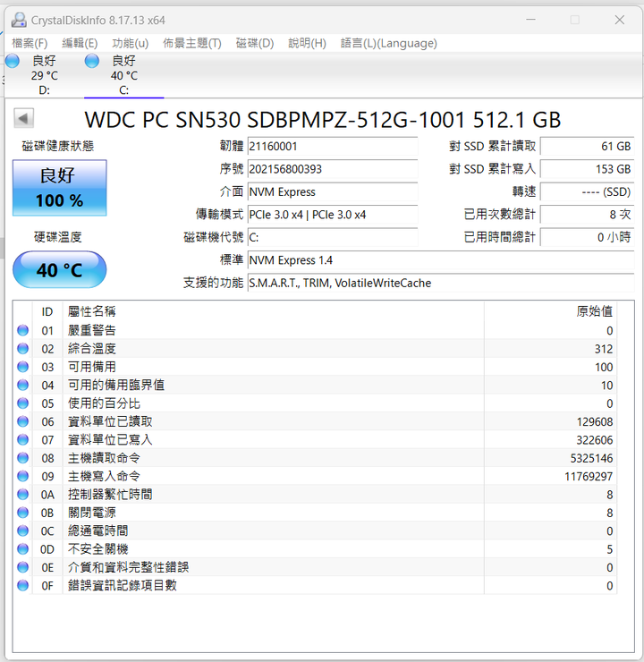Click status orb for attribute 08 主機讀取命令
Image resolution: width=644 pixels, height=662 pixels.
point(22,458)
